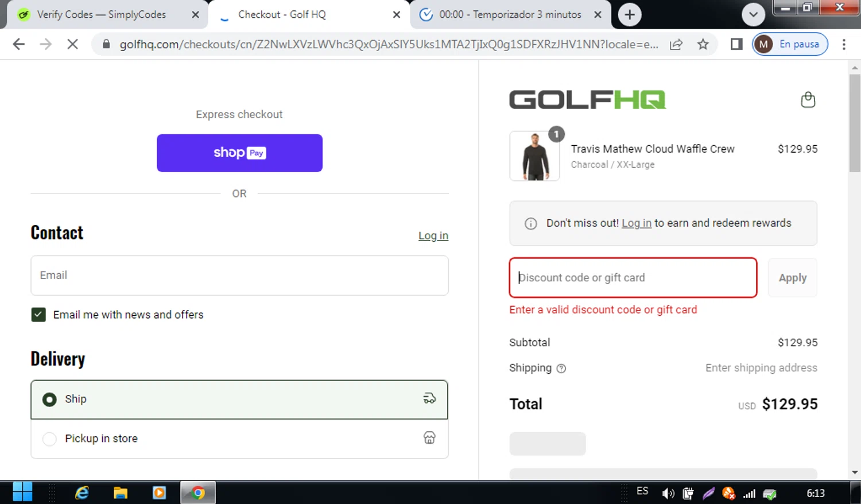Viewport: 861px width, 504px height.
Task: Open Internet Explorer from taskbar
Action: (x=82, y=493)
